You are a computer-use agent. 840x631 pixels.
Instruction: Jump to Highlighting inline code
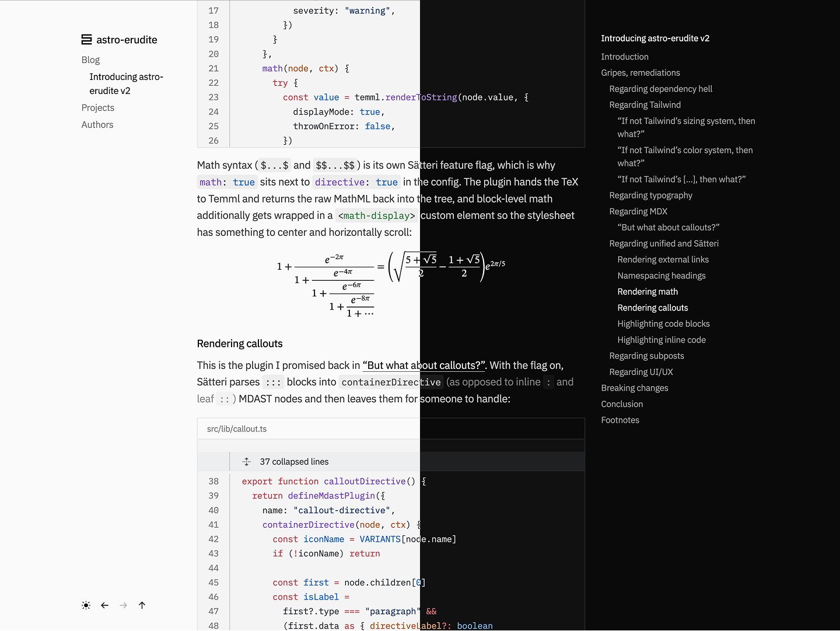tap(661, 340)
